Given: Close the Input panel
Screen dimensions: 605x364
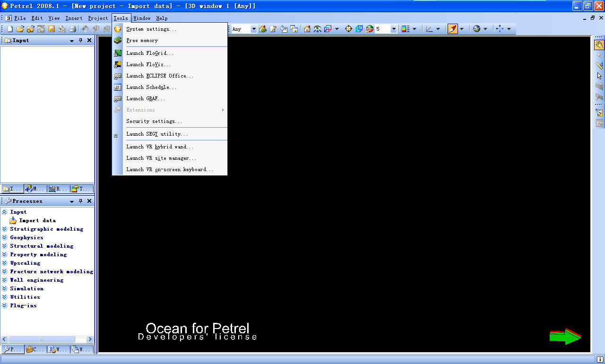Looking at the screenshot, I should pyautogui.click(x=89, y=41).
